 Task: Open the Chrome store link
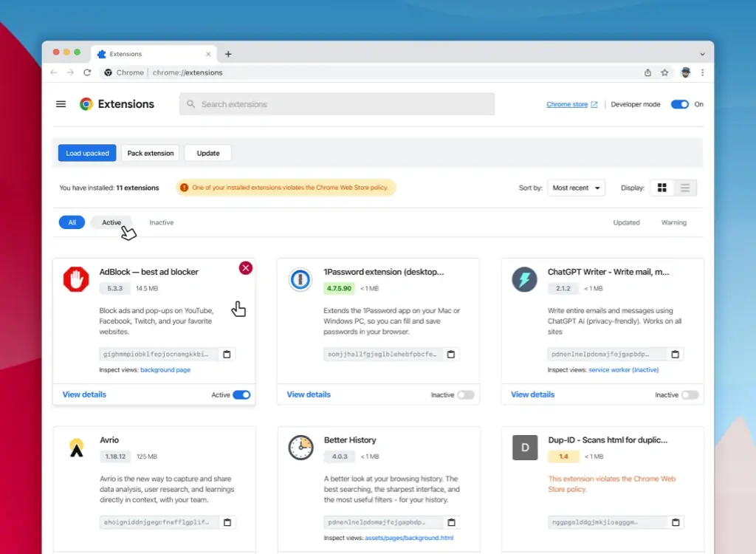568,104
